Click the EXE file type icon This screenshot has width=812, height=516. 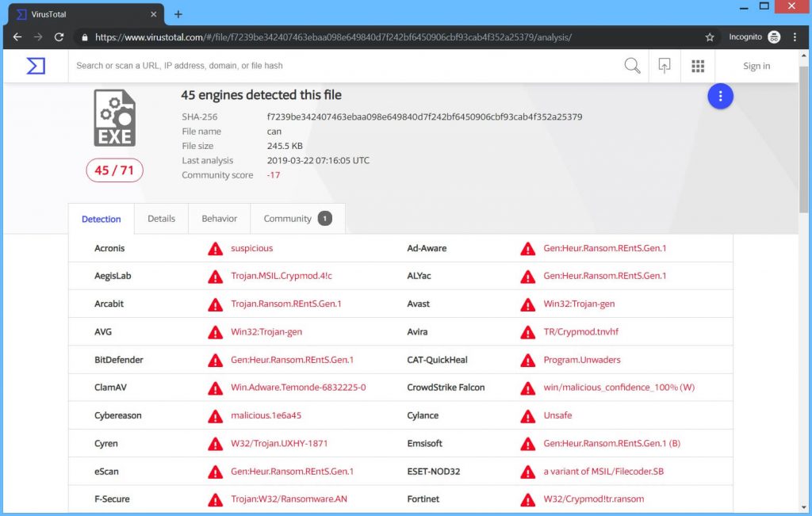click(x=114, y=117)
